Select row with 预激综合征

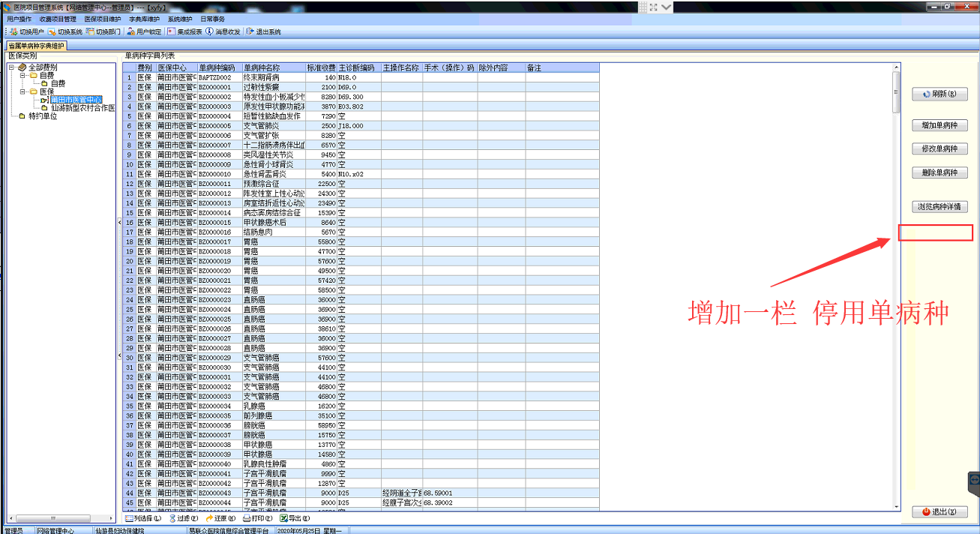361,184
